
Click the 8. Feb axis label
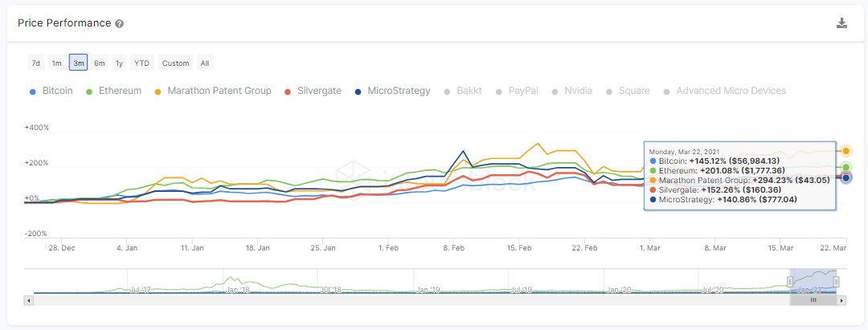pyautogui.click(x=453, y=248)
